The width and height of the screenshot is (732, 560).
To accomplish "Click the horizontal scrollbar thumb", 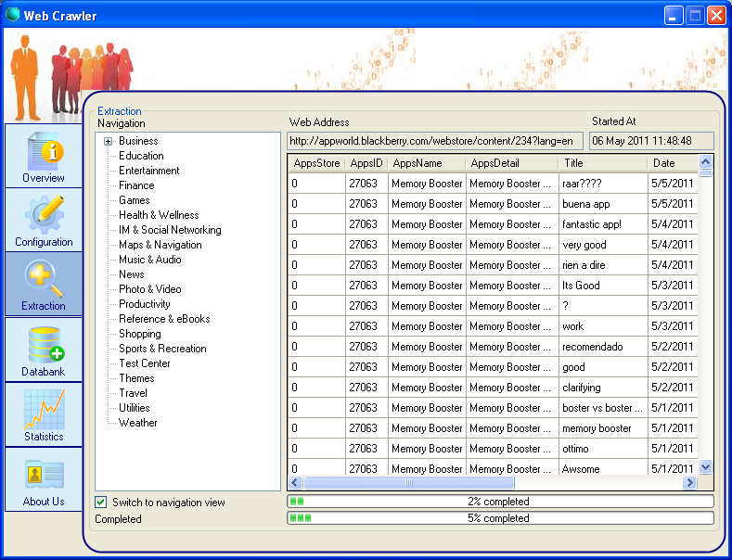I will coord(409,483).
